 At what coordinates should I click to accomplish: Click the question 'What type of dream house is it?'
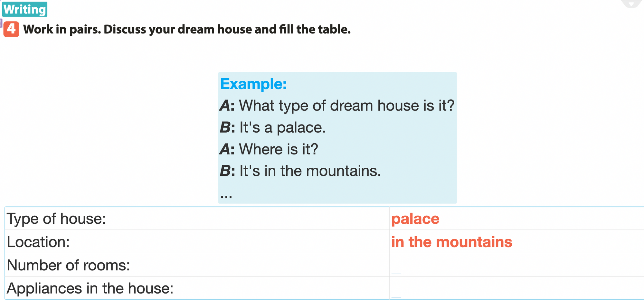346,106
